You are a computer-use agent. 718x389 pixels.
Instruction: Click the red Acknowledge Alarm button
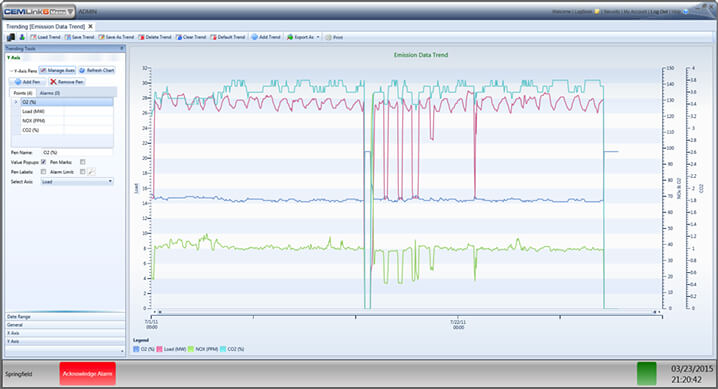(x=87, y=374)
